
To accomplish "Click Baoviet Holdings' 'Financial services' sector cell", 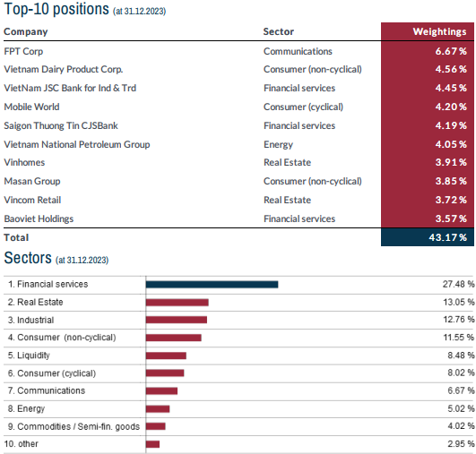I will (x=299, y=218).
